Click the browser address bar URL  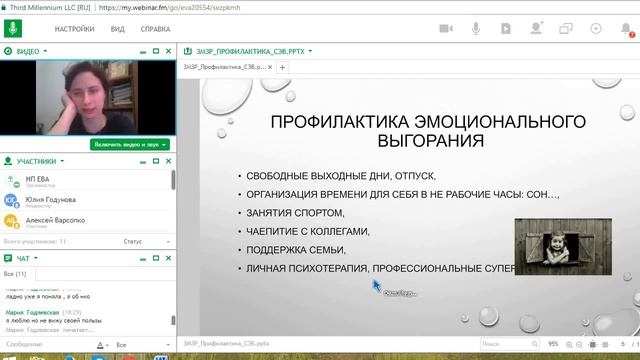(169, 7)
